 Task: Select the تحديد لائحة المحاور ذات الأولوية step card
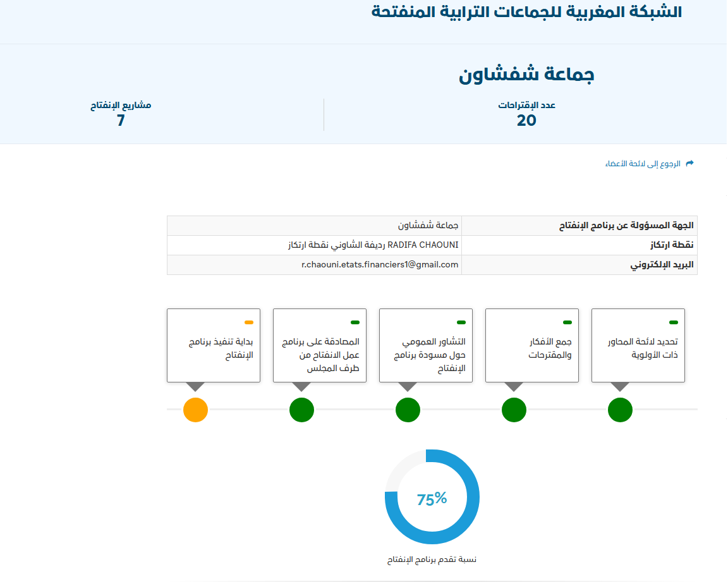click(638, 346)
